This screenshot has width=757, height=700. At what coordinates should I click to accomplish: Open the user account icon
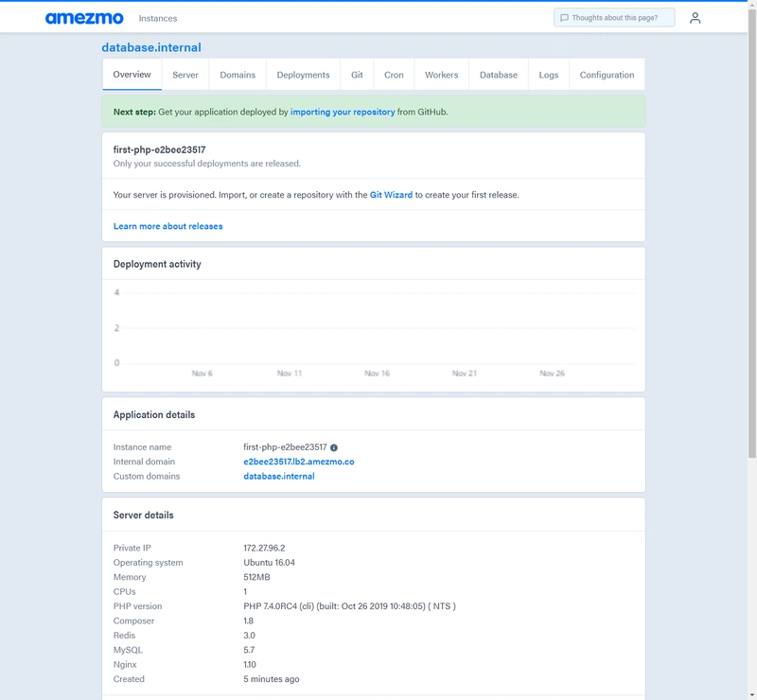(695, 18)
